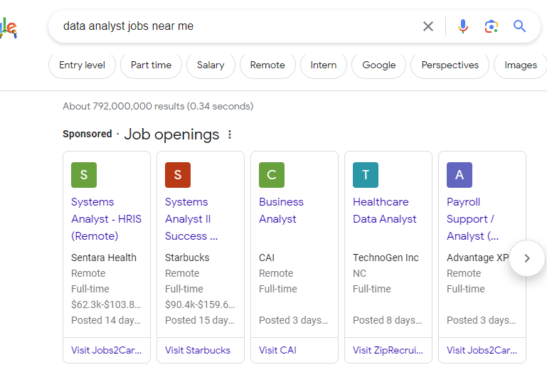Click the purple A icon for Advantage XP
Viewport: 547px width, 392px height.
459,175
